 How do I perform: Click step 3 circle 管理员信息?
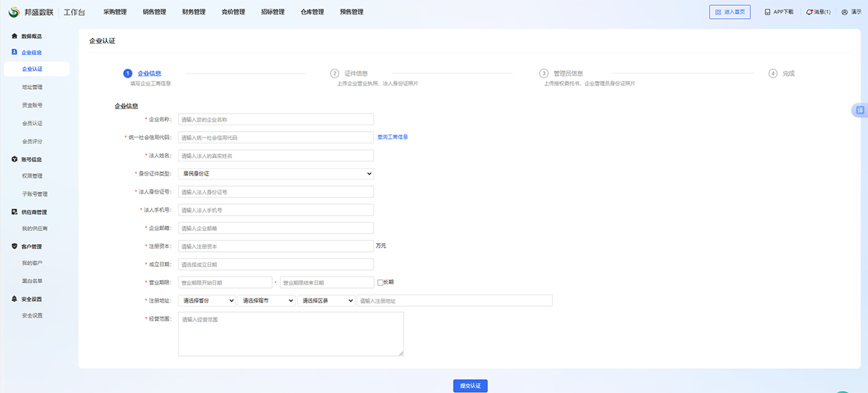tap(544, 73)
